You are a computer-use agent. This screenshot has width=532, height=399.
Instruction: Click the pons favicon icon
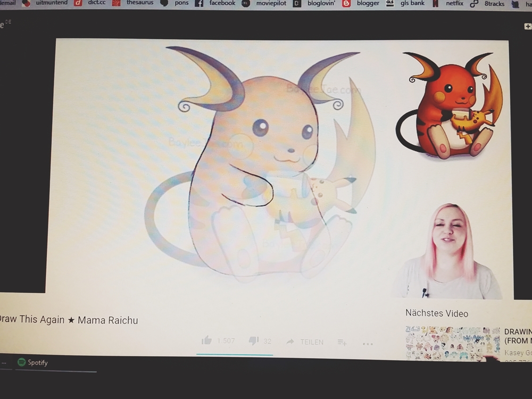pos(164,3)
